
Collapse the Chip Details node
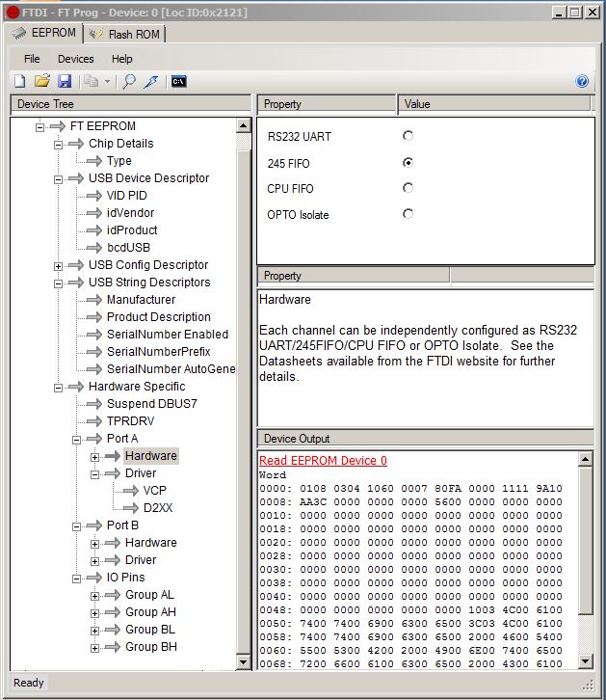point(58,145)
